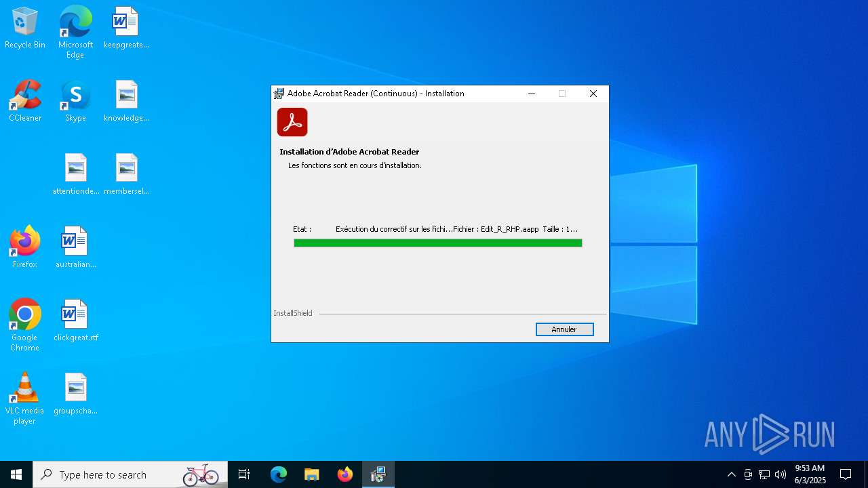868x488 pixels.
Task: Click the installer title bar setup icon
Action: (279, 94)
